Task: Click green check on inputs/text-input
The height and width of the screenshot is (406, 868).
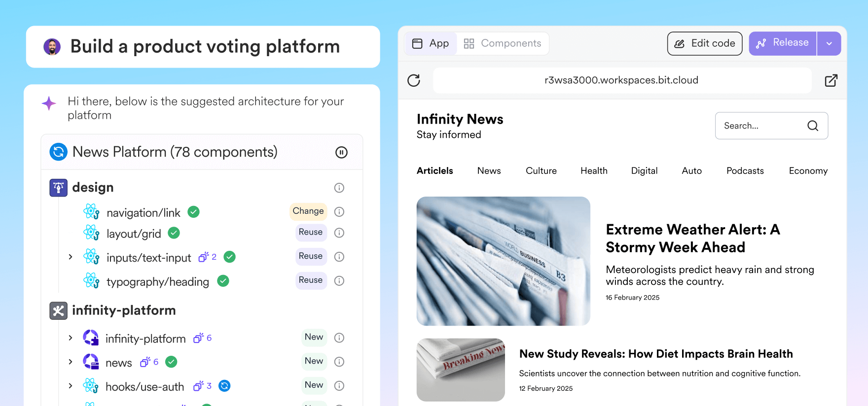Action: [x=230, y=257]
